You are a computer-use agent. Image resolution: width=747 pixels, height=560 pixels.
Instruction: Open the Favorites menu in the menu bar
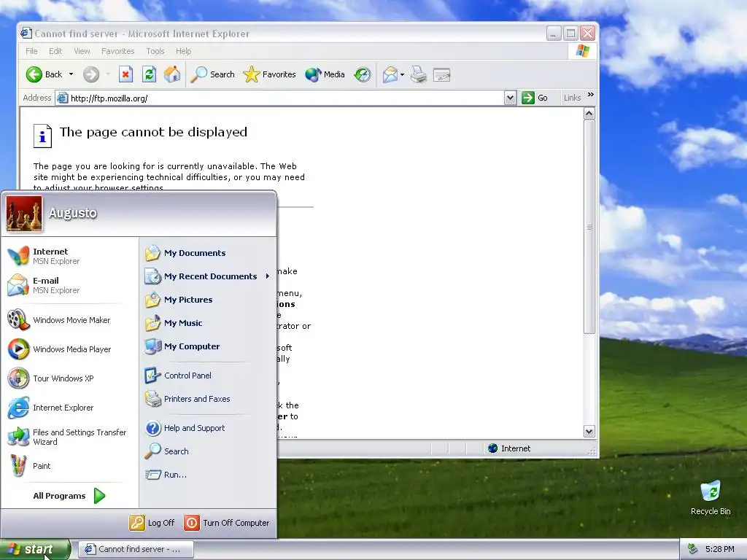tap(117, 51)
